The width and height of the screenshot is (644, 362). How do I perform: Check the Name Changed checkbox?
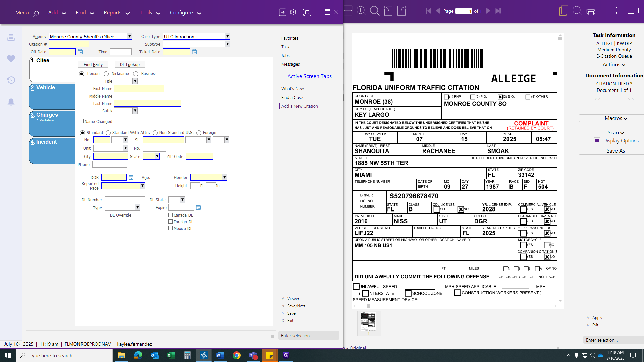pyautogui.click(x=81, y=121)
